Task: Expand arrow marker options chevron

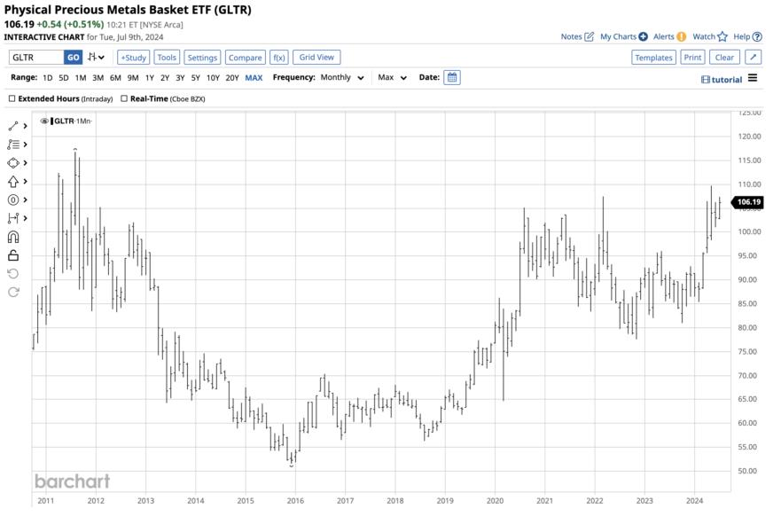Action: click(25, 181)
